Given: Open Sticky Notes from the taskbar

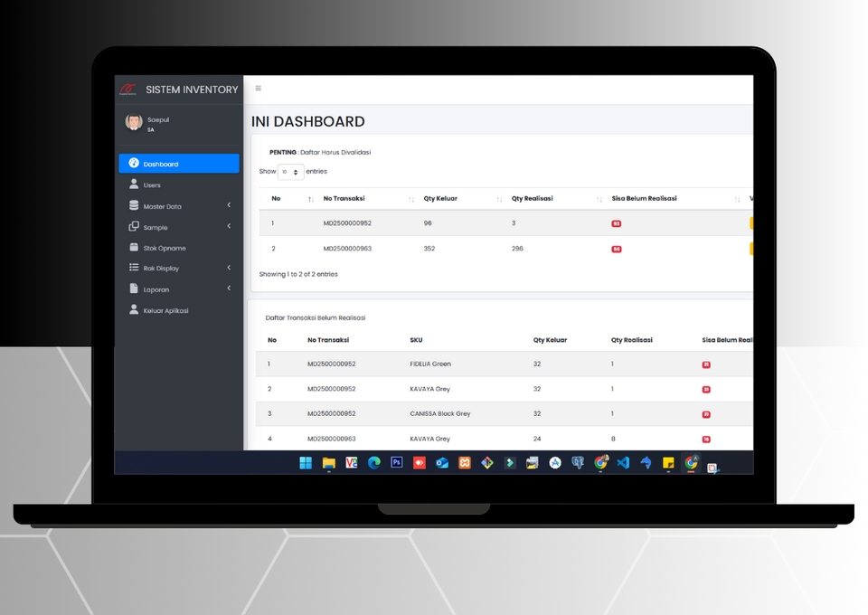Looking at the screenshot, I should [668, 462].
